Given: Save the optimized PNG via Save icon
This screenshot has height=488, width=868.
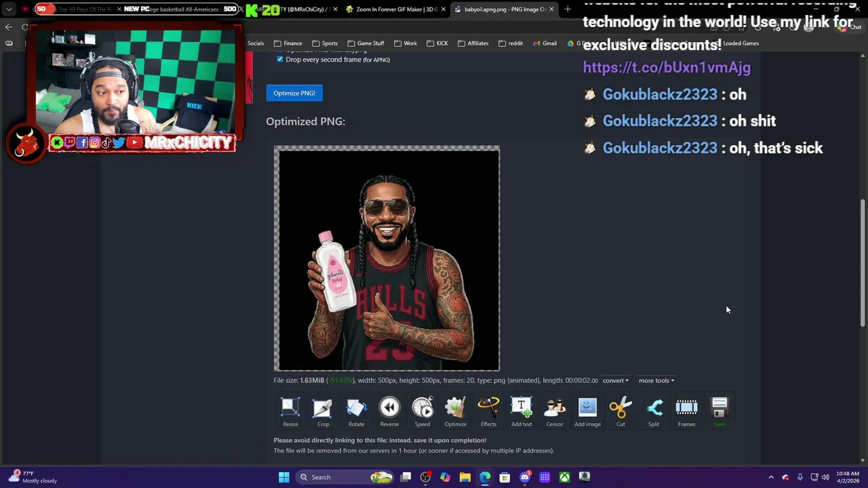Looking at the screenshot, I should [719, 412].
